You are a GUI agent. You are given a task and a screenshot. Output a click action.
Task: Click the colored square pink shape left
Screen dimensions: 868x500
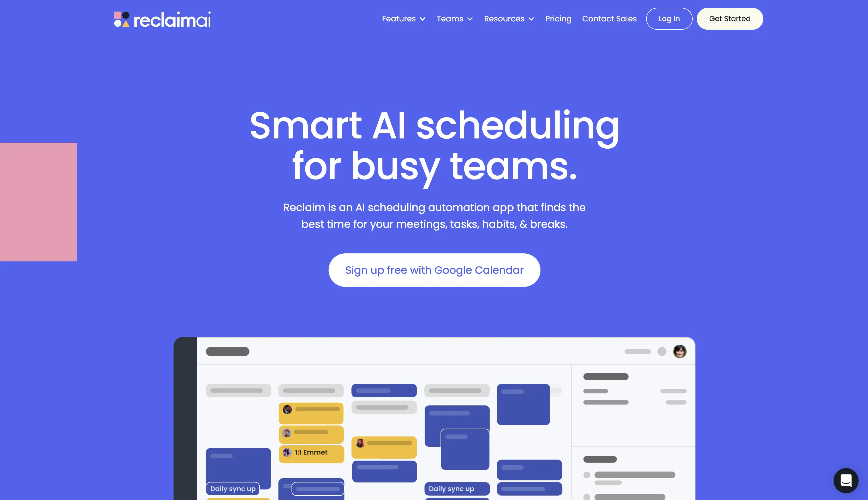pos(38,202)
